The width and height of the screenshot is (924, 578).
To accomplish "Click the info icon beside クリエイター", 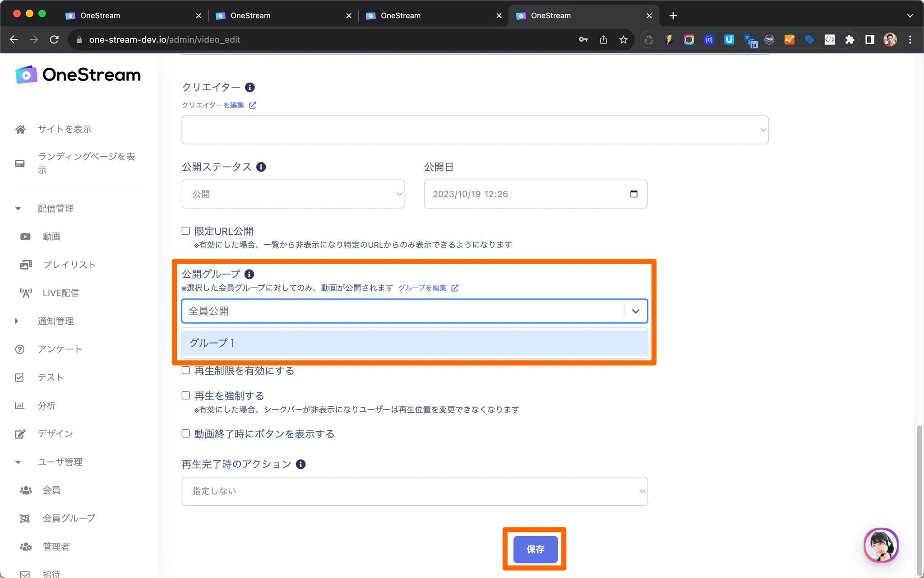I will (x=249, y=87).
